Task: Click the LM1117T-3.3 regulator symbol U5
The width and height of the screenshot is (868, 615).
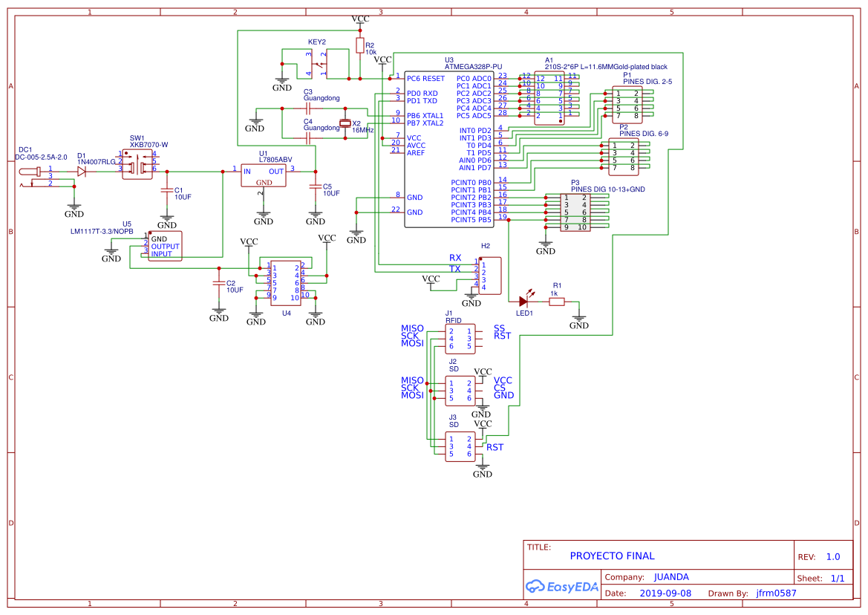Action: click(x=163, y=245)
